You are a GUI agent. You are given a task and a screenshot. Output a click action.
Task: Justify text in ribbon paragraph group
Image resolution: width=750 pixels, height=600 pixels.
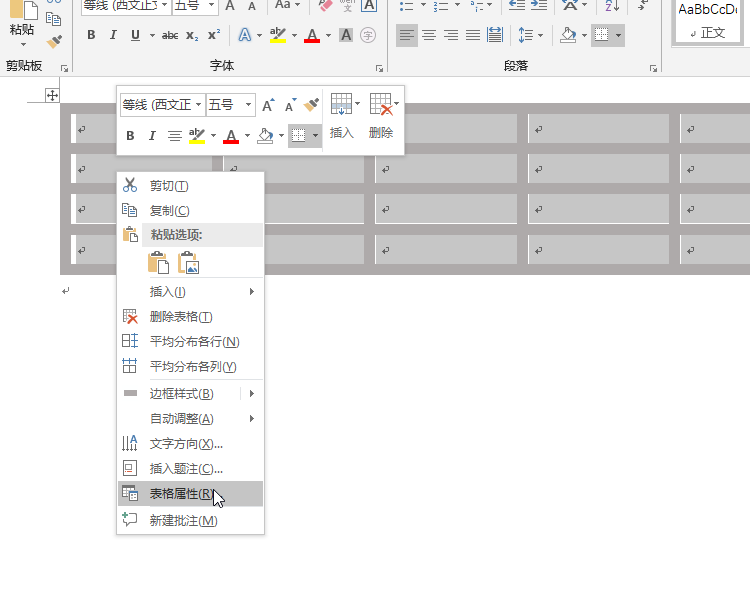coord(473,35)
